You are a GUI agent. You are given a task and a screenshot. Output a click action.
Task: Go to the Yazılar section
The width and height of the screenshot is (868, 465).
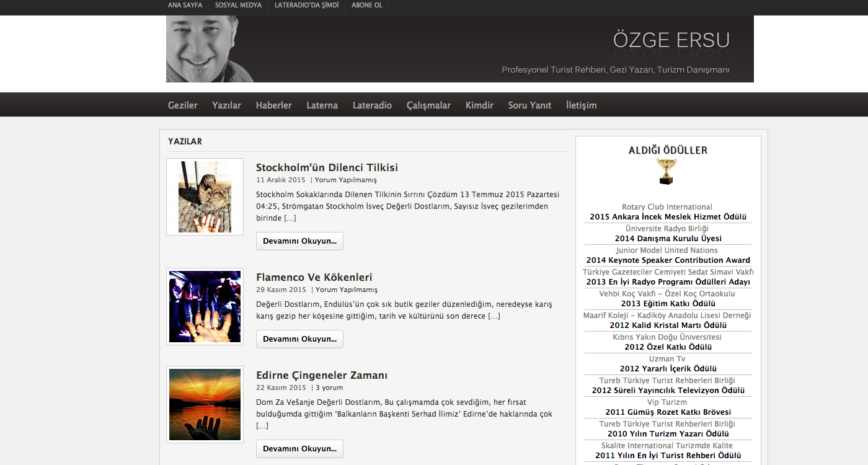226,105
